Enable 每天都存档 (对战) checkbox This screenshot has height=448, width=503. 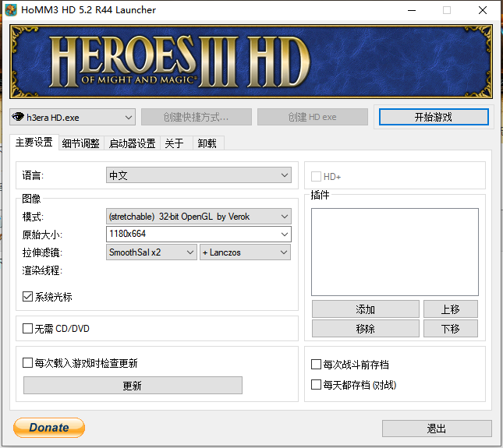[317, 385]
